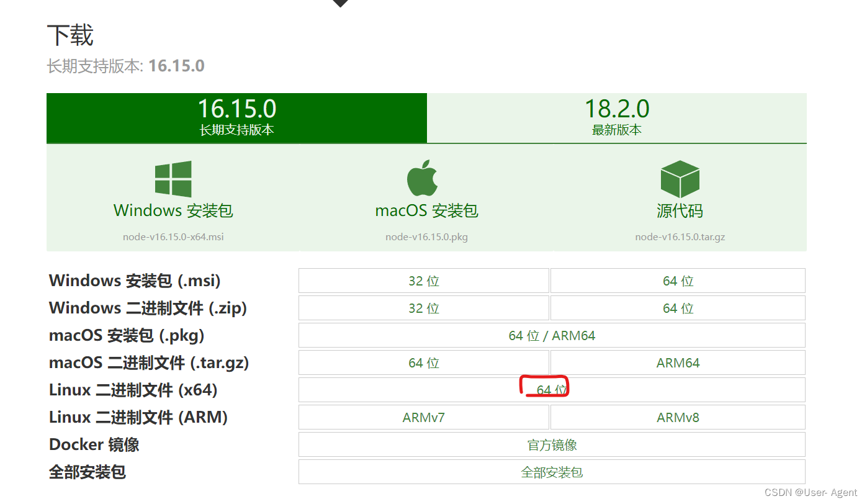Image resolution: width=867 pixels, height=504 pixels.
Task: Click the Linux 二进制文件 (ARM) row label
Action: click(x=138, y=417)
